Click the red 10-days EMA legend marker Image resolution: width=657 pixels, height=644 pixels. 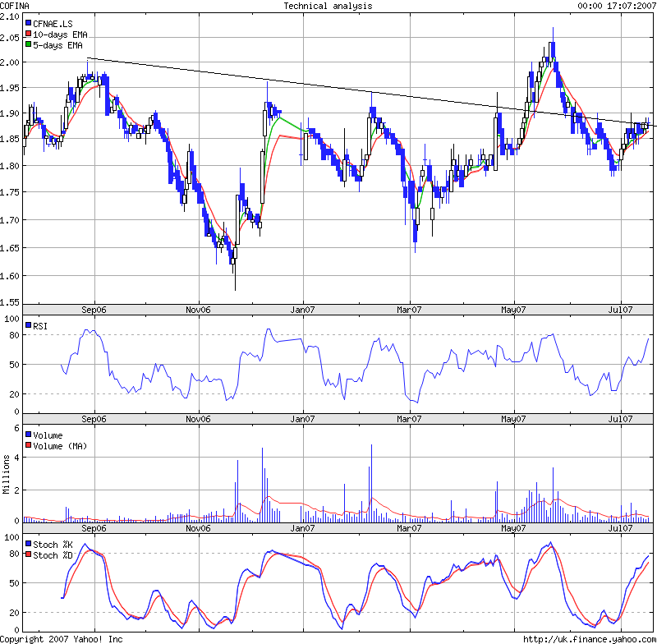(x=29, y=35)
